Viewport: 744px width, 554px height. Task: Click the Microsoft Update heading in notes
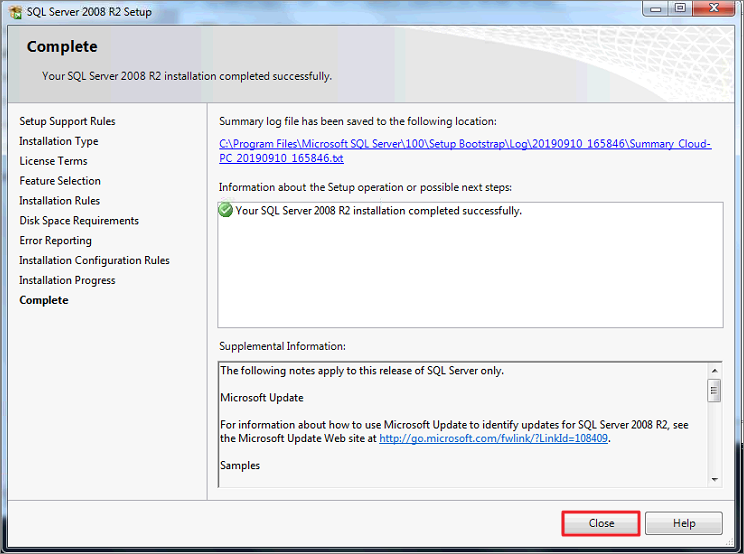click(x=261, y=397)
